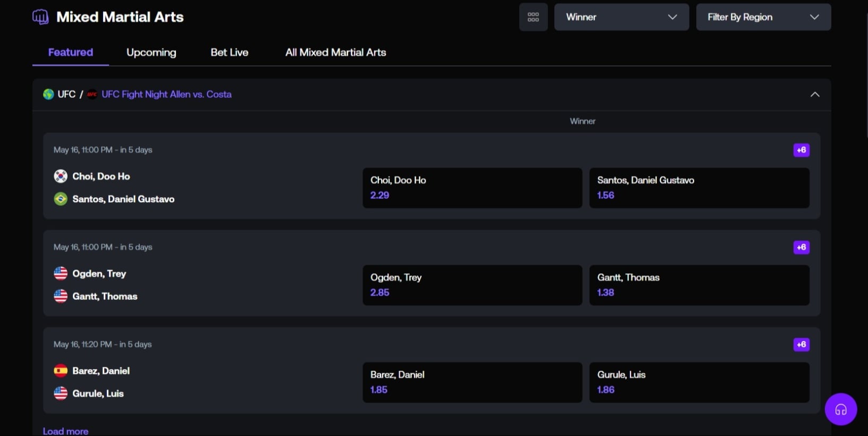Open fighter name Santos, Daniel Gustavo in match list
This screenshot has height=436, width=868.
[x=123, y=199]
